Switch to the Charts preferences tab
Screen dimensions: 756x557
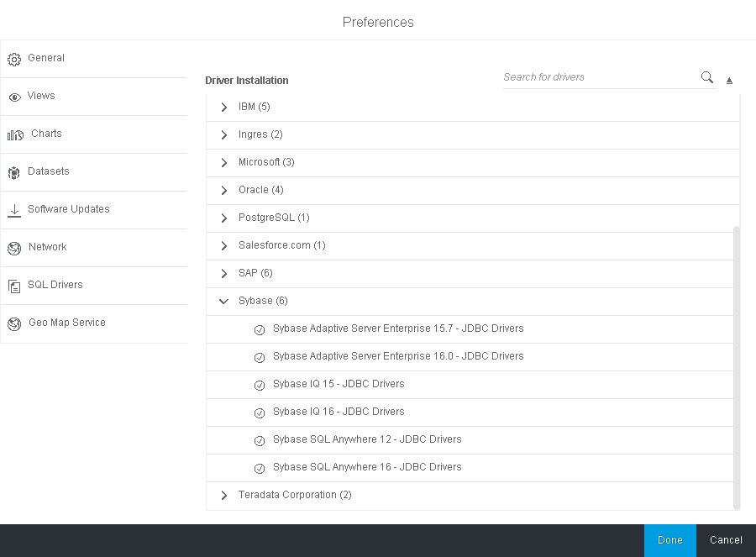click(x=94, y=134)
